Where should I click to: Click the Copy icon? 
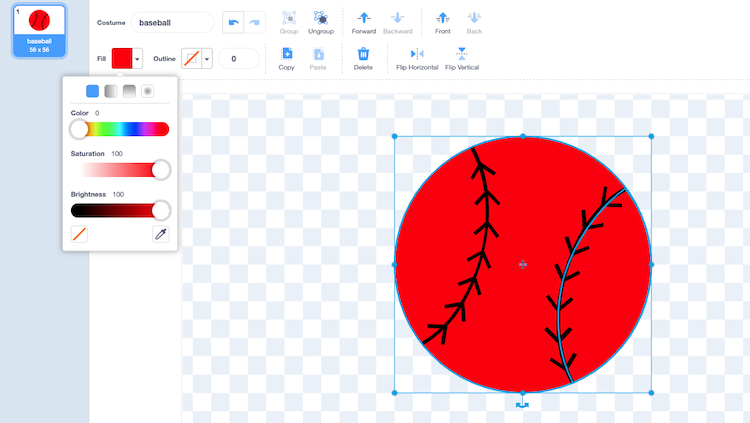click(x=287, y=54)
